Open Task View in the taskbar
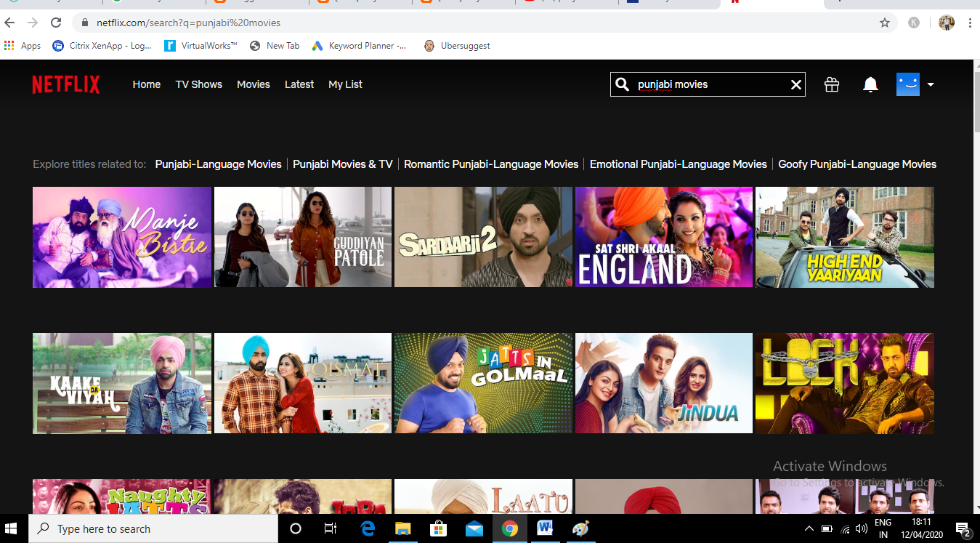This screenshot has height=543, width=980. tap(331, 528)
